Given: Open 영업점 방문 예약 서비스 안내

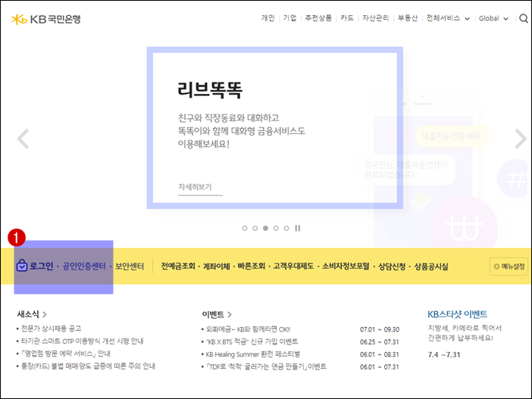Looking at the screenshot, I should pyautogui.click(x=66, y=354).
